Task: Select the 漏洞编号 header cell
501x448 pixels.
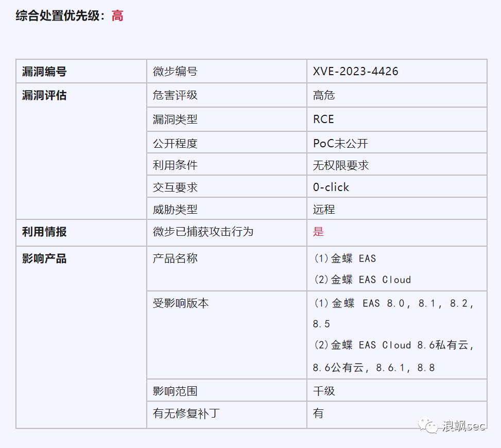Action: (81, 71)
